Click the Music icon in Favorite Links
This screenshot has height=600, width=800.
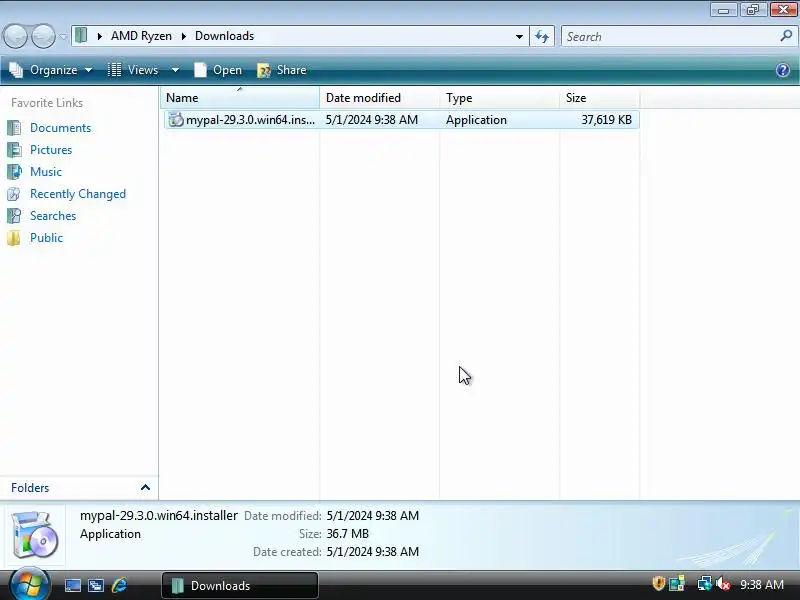click(x=14, y=171)
